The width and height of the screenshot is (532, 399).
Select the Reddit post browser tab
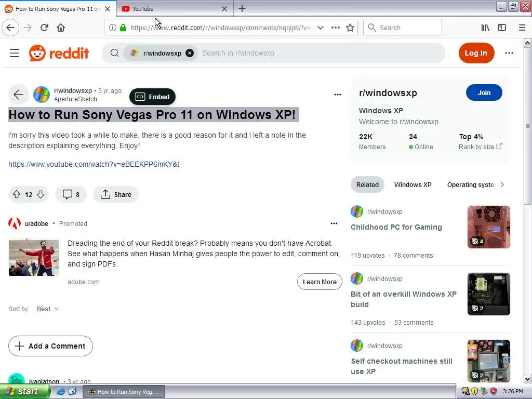(x=58, y=9)
